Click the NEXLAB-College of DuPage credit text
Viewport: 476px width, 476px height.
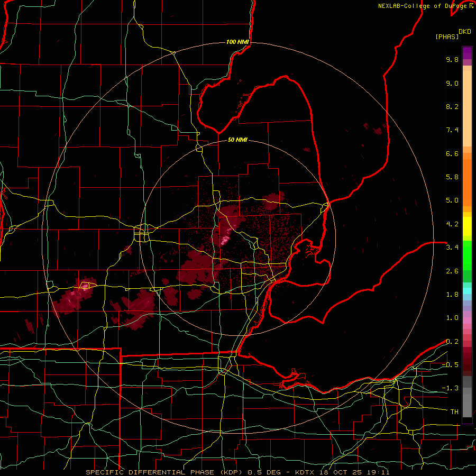(x=423, y=6)
